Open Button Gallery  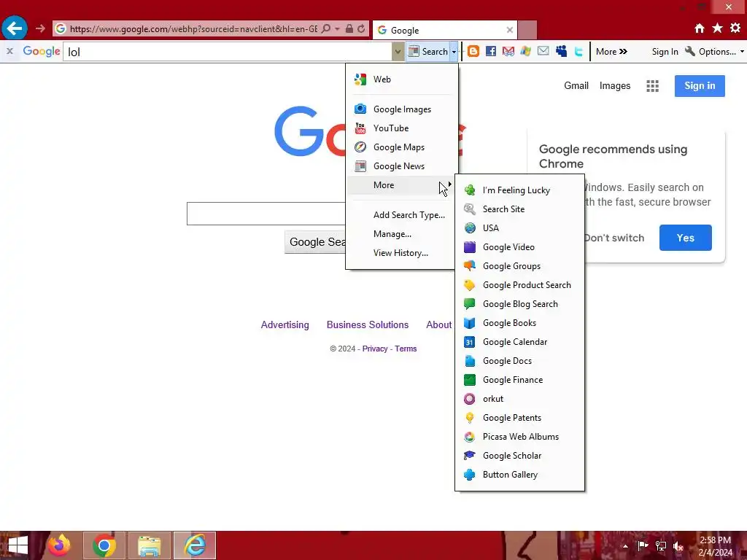[x=519, y=475]
